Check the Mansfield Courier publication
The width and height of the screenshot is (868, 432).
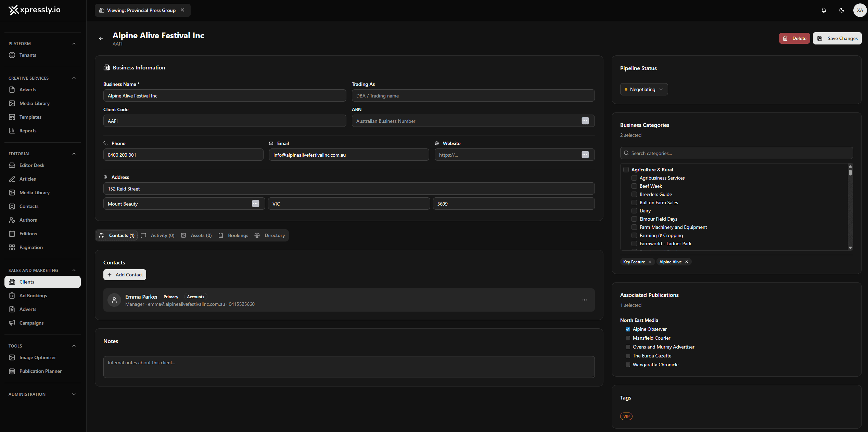(628, 338)
